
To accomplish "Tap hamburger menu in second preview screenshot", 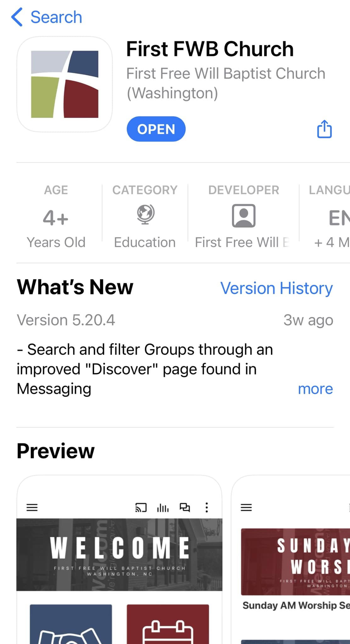I will click(x=246, y=507).
